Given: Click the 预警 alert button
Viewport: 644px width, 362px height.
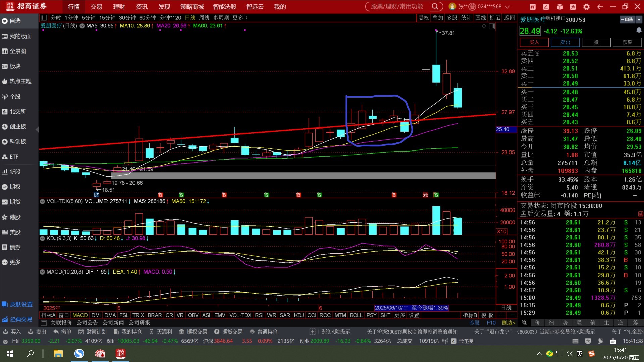Looking at the screenshot, I should click(627, 42).
